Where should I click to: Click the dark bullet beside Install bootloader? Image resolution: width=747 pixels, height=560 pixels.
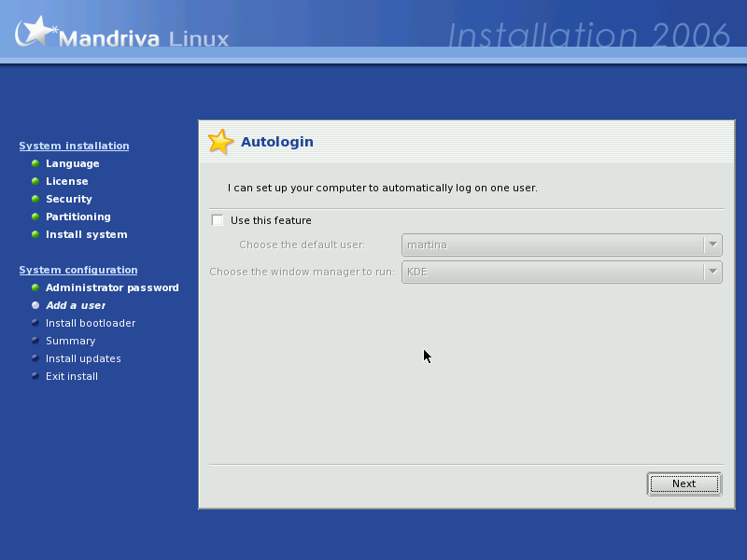point(35,323)
